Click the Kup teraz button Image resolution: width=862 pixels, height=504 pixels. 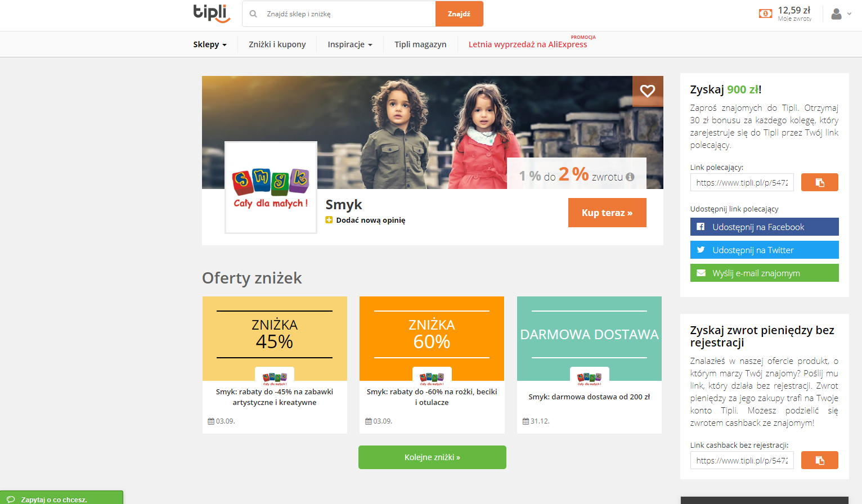coord(607,213)
